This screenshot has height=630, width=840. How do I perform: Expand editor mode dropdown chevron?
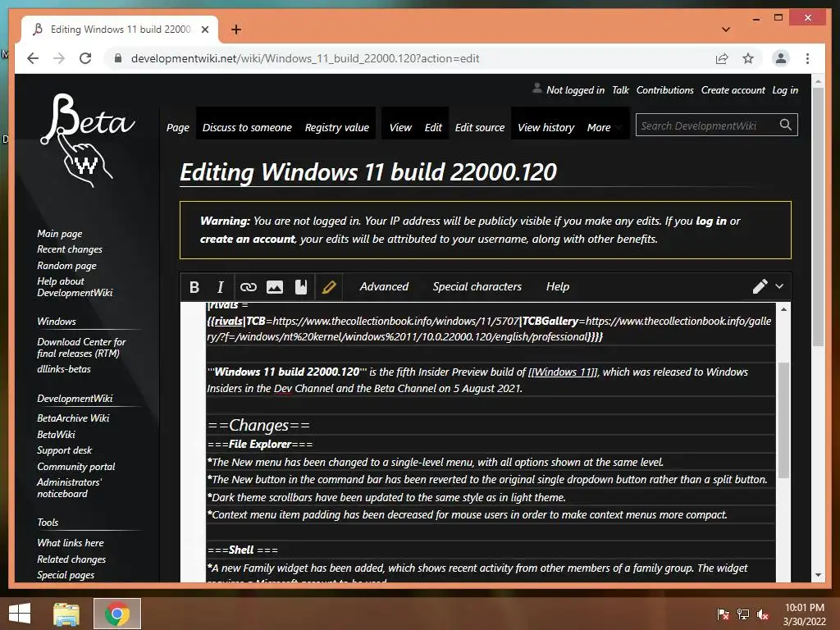[x=779, y=286]
